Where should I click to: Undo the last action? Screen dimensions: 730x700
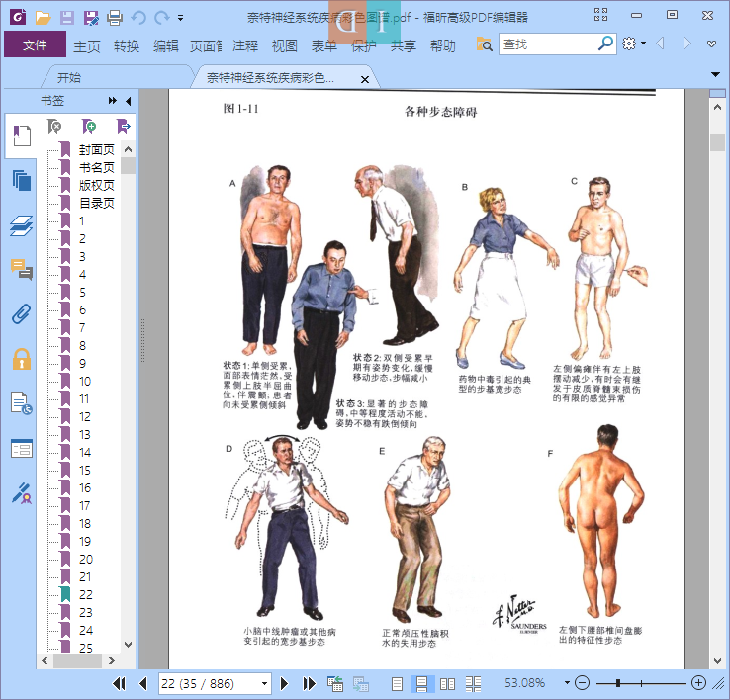click(x=138, y=18)
